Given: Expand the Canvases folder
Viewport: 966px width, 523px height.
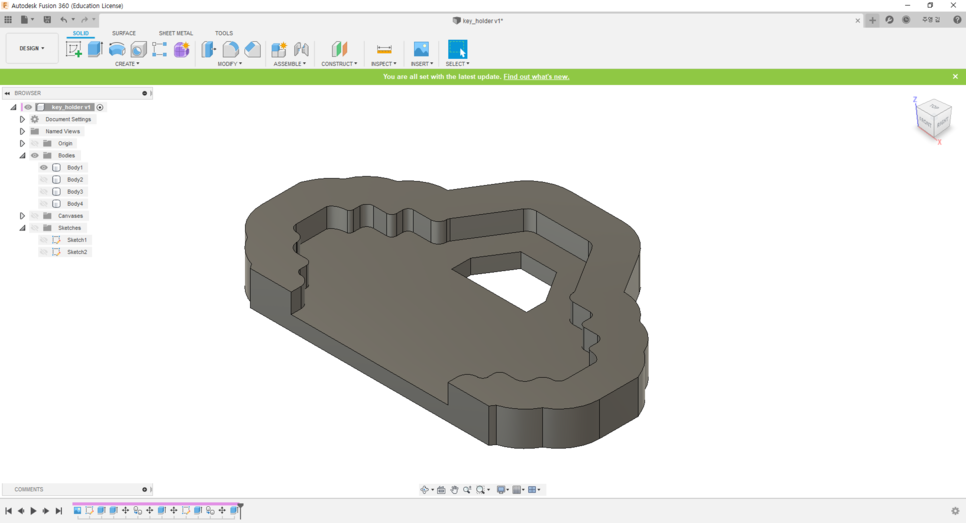Looking at the screenshot, I should (x=22, y=216).
